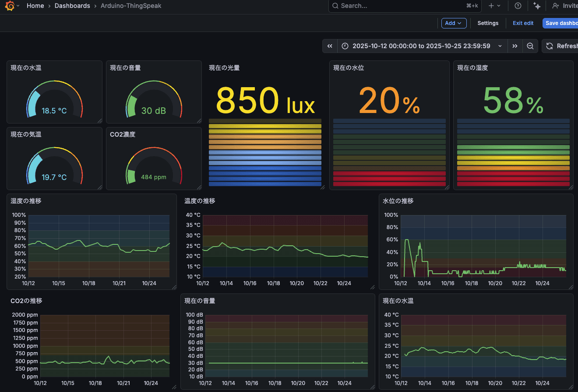Open the plus new-item dropdown
578x392 pixels.
pyautogui.click(x=494, y=6)
